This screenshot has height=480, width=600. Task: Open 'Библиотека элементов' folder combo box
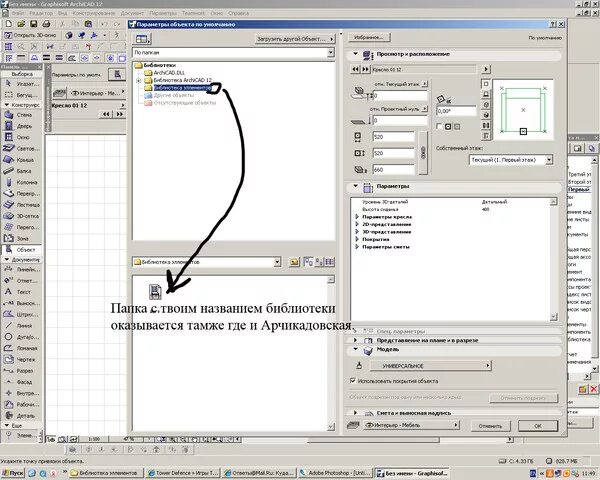(x=277, y=262)
